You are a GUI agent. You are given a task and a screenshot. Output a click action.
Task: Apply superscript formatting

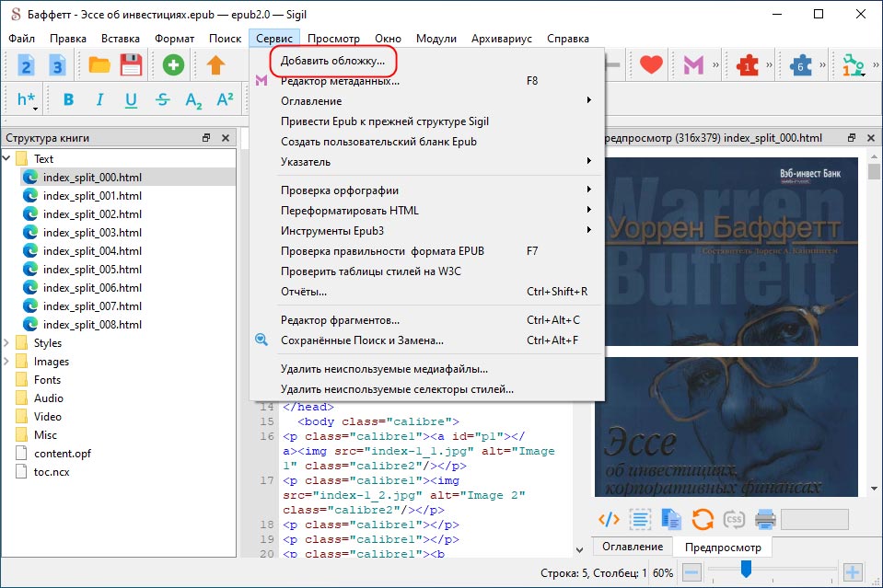226,99
